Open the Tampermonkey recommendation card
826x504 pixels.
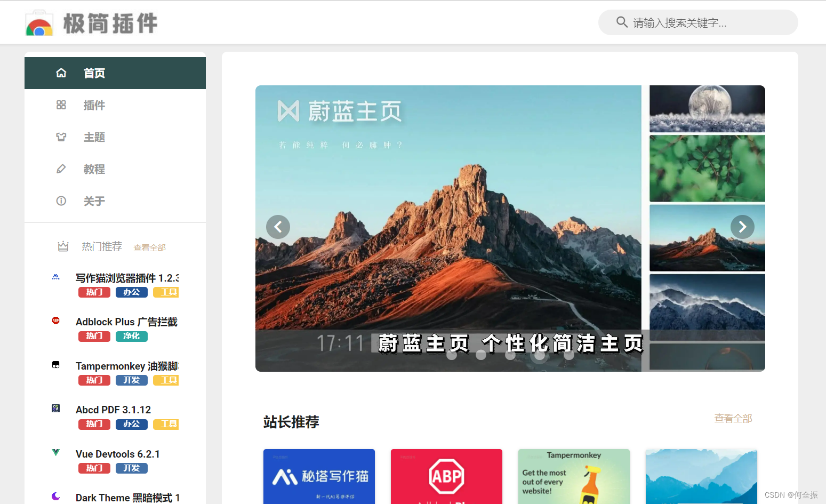pyautogui.click(x=574, y=476)
